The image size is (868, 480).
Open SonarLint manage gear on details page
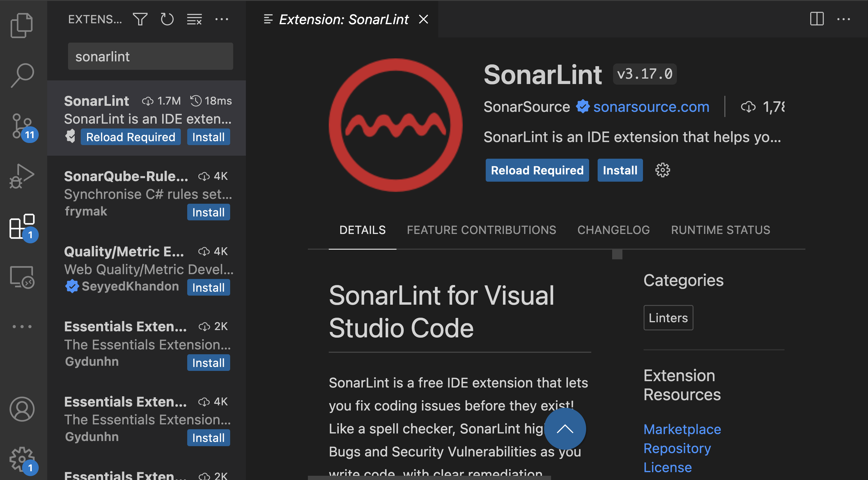(662, 170)
